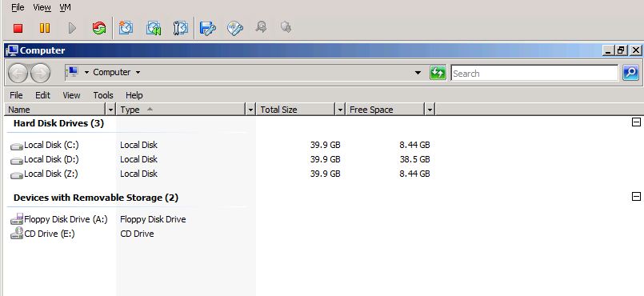This screenshot has width=644, height=296.
Task: Open the address bar history dropdown
Action: (418, 73)
